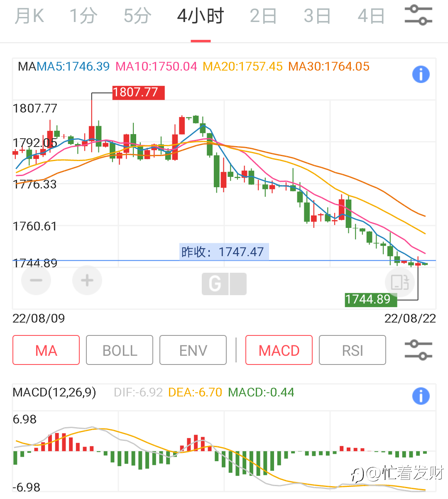Tap the 22/08/22 end date label
This screenshot has height=499, width=448.
pos(410,318)
